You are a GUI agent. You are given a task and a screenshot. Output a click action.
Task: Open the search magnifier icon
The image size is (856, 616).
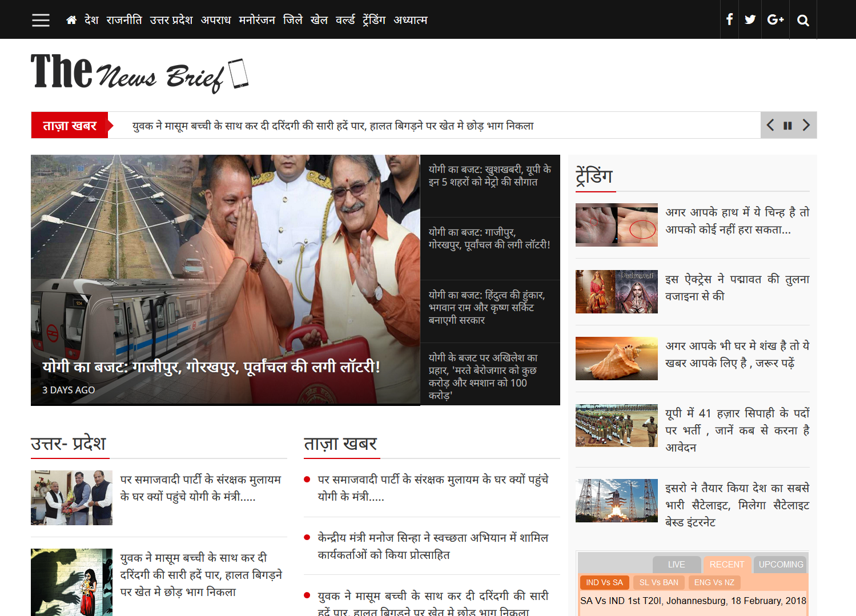[803, 21]
